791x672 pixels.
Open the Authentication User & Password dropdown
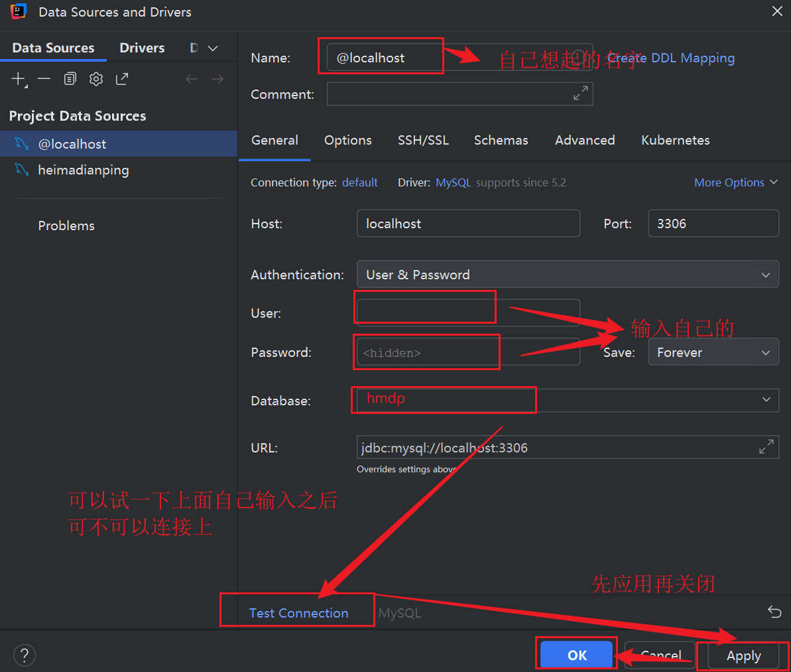pos(568,274)
